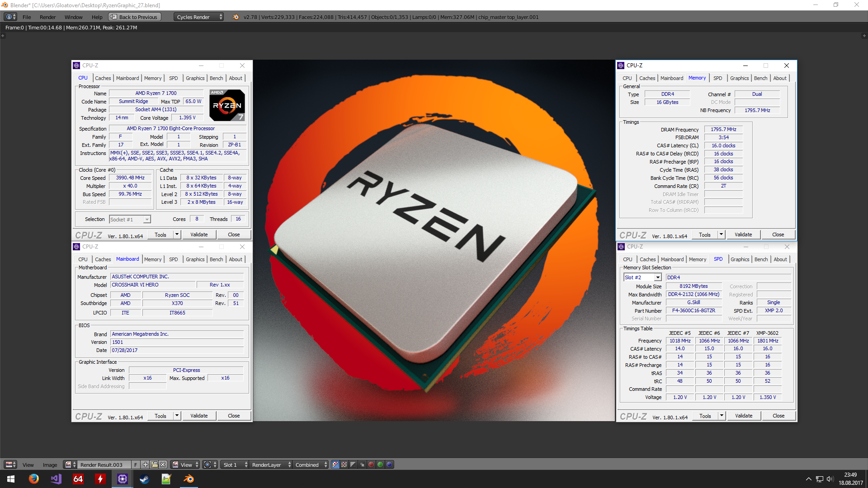This screenshot has height=488, width=868.
Task: Open the AIDA64 taskbar icon
Action: [78, 479]
